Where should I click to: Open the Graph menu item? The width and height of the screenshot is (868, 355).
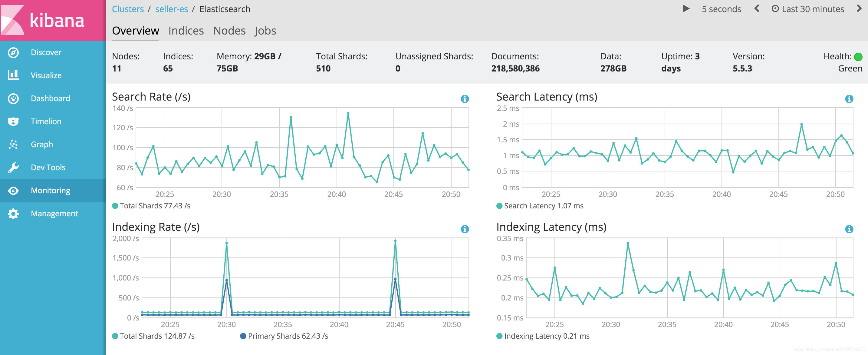[53, 144]
